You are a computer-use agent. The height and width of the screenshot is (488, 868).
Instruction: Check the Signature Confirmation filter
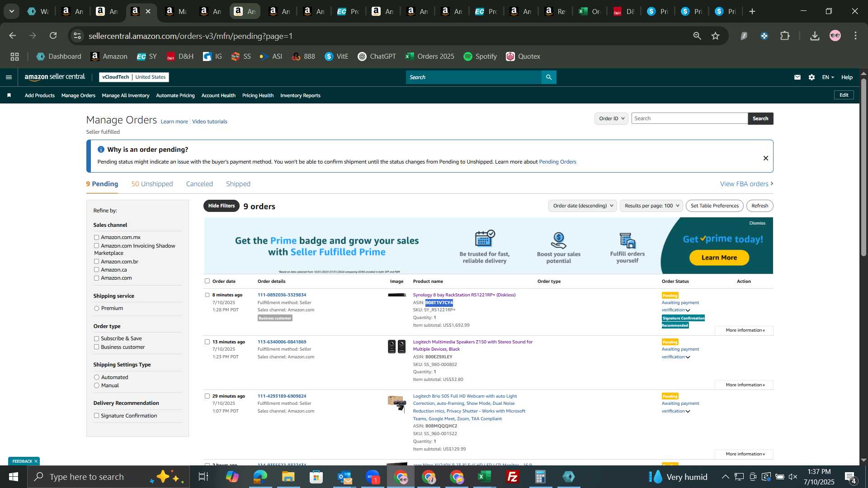pos(96,416)
